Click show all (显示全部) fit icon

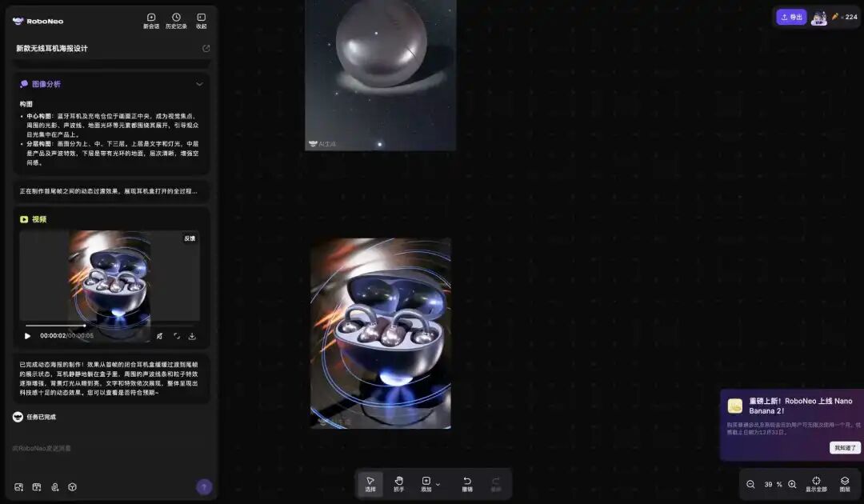(816, 484)
